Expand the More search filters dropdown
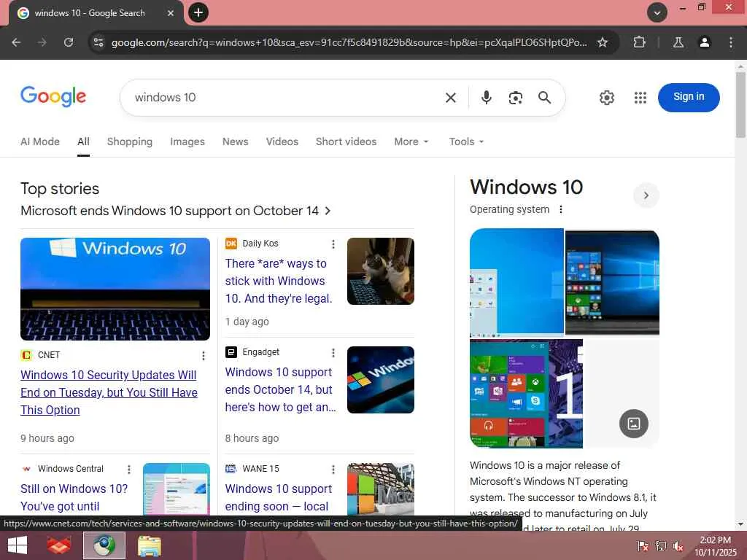747x560 pixels. tap(411, 141)
